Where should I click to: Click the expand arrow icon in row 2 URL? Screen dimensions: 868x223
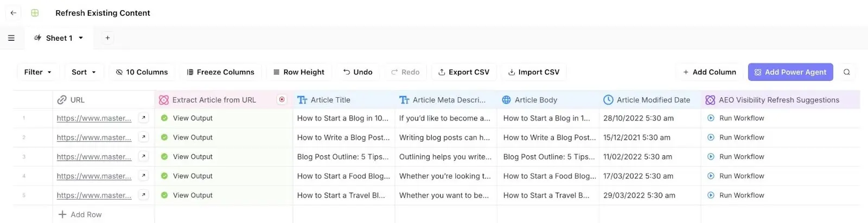click(143, 137)
